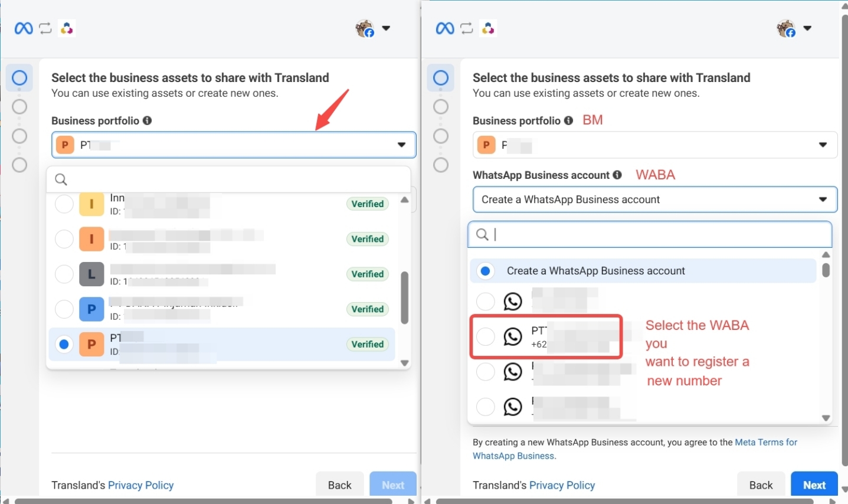Click the WhatsApp account search field
The height and width of the screenshot is (504, 848).
(x=655, y=235)
